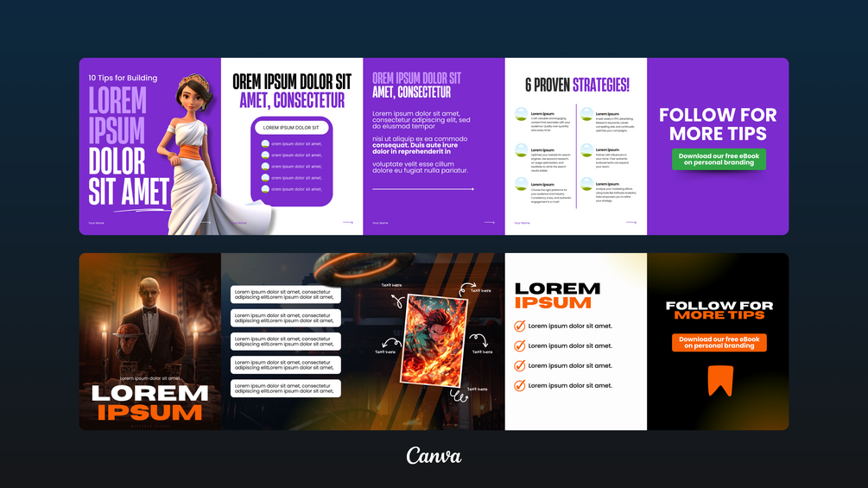Click the glowing orange ring graphic
The image size is (868, 488).
(x=364, y=268)
